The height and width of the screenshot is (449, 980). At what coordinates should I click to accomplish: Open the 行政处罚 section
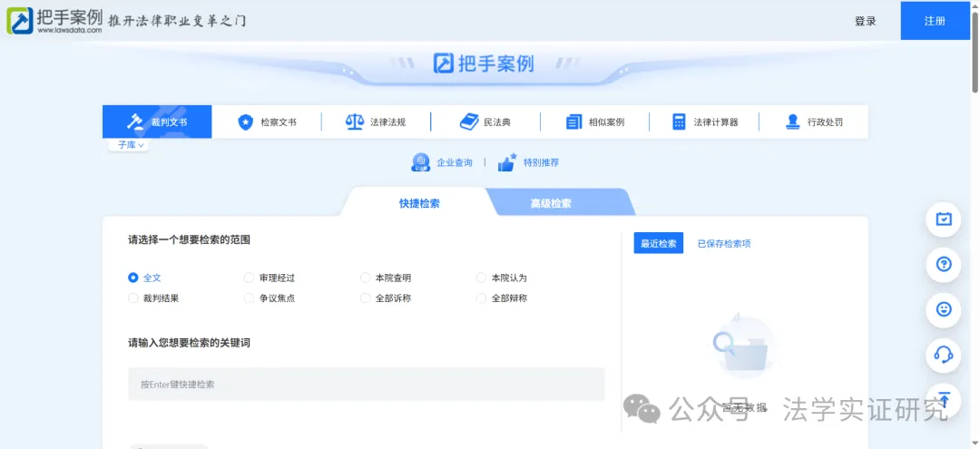825,122
